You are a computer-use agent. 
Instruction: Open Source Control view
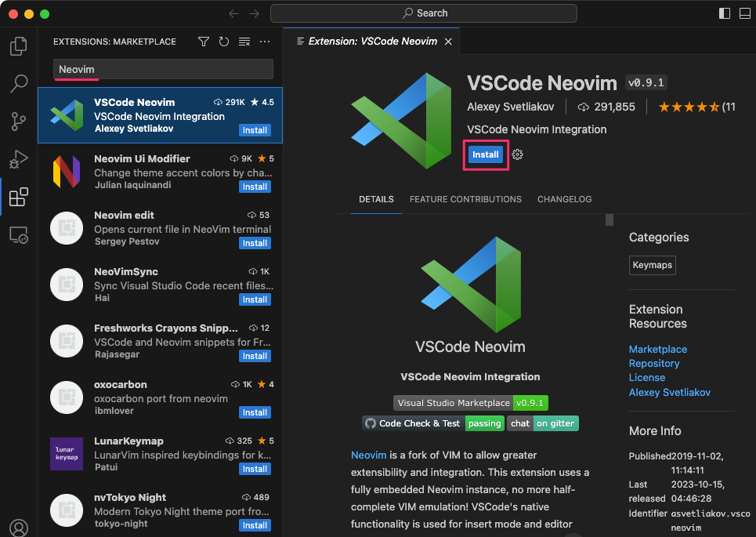pos(18,121)
